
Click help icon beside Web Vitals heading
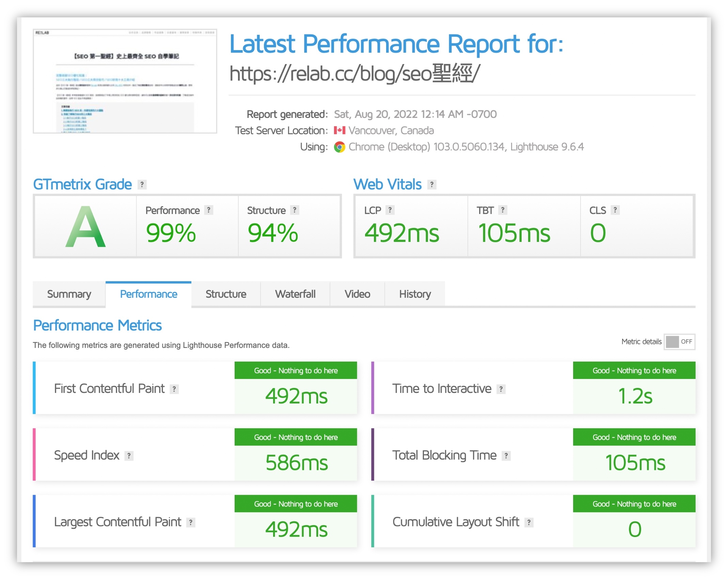click(432, 185)
